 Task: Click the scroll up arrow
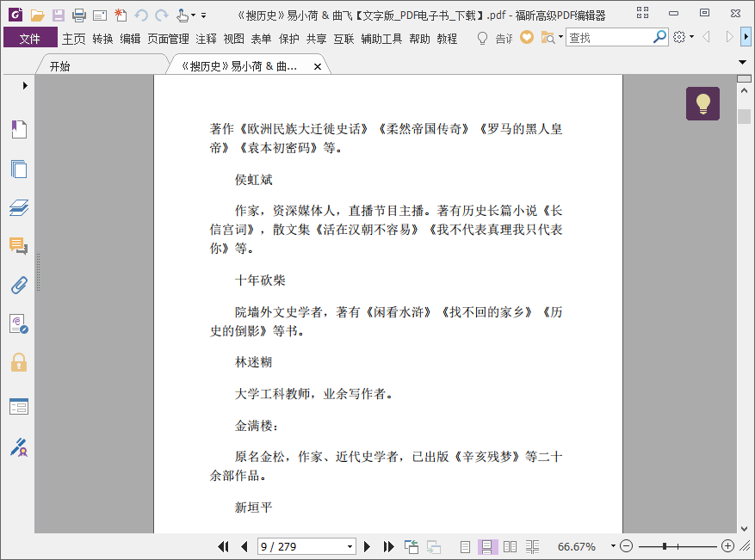point(744,90)
